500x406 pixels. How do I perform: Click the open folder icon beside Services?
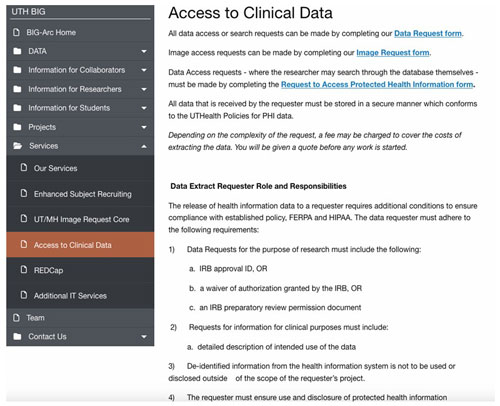tap(18, 146)
